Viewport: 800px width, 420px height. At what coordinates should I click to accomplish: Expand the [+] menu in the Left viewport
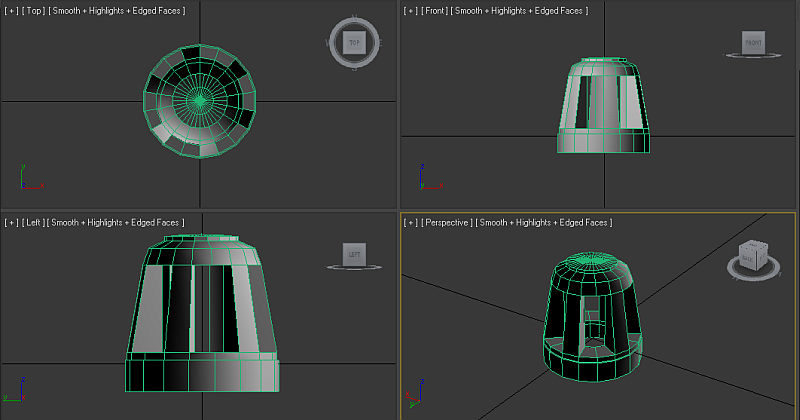(x=11, y=222)
